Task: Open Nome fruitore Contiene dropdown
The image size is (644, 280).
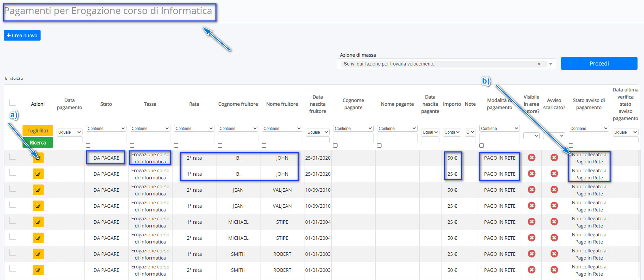Action: pyautogui.click(x=282, y=129)
